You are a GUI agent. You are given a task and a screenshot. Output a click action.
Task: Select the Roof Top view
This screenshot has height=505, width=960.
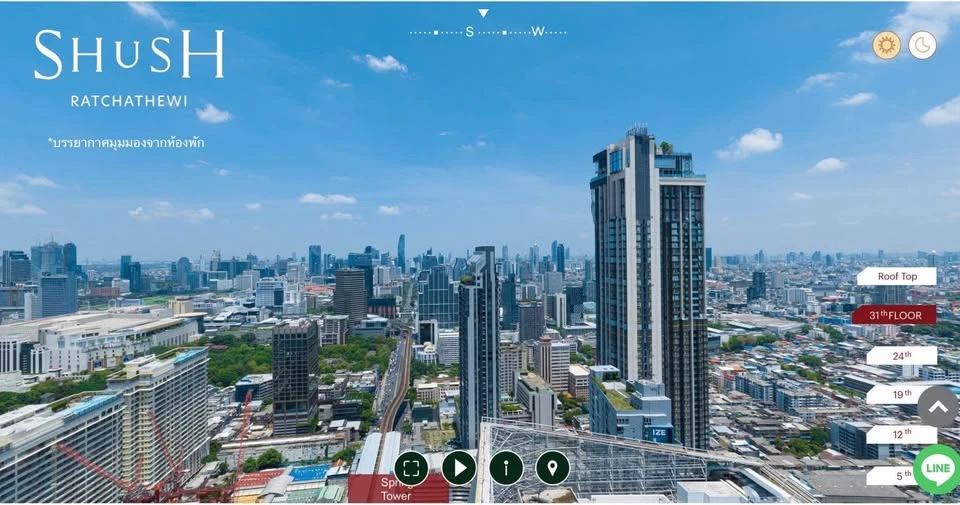(x=897, y=277)
